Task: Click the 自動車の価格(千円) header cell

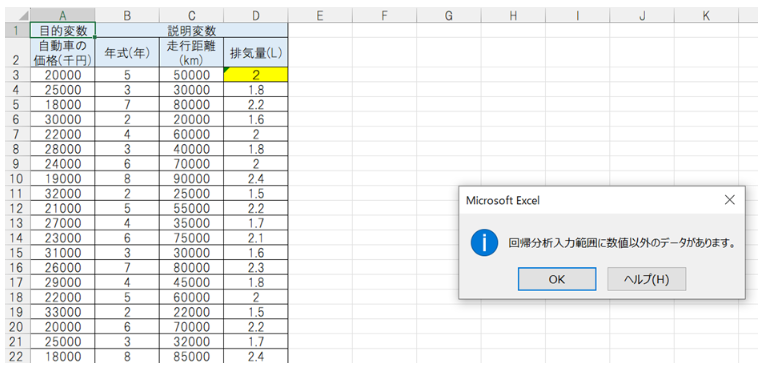Action: pos(63,52)
